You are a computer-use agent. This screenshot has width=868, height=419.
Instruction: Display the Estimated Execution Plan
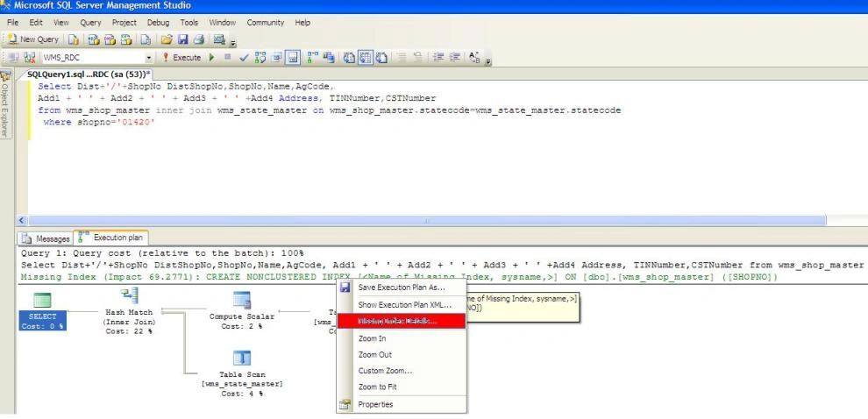260,58
